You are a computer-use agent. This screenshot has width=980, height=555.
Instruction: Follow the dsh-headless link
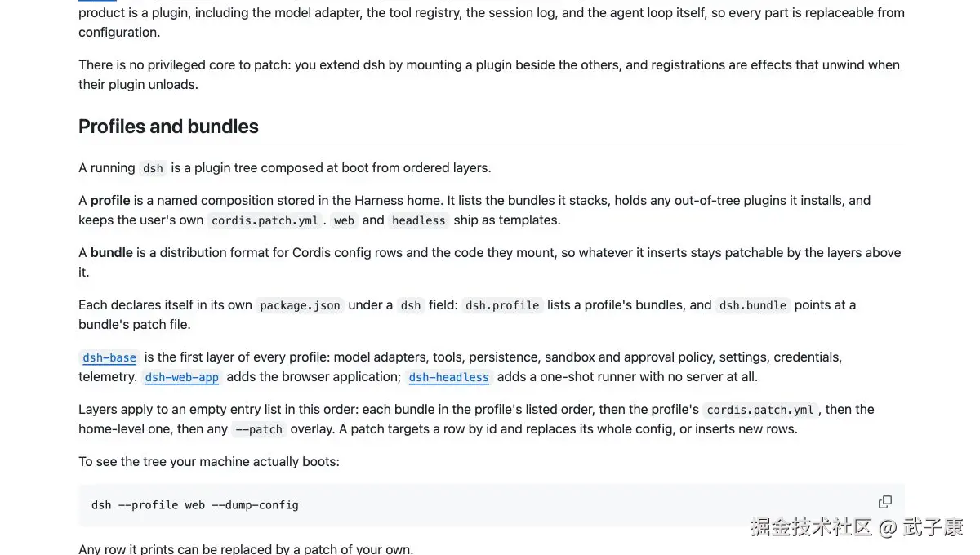(449, 377)
